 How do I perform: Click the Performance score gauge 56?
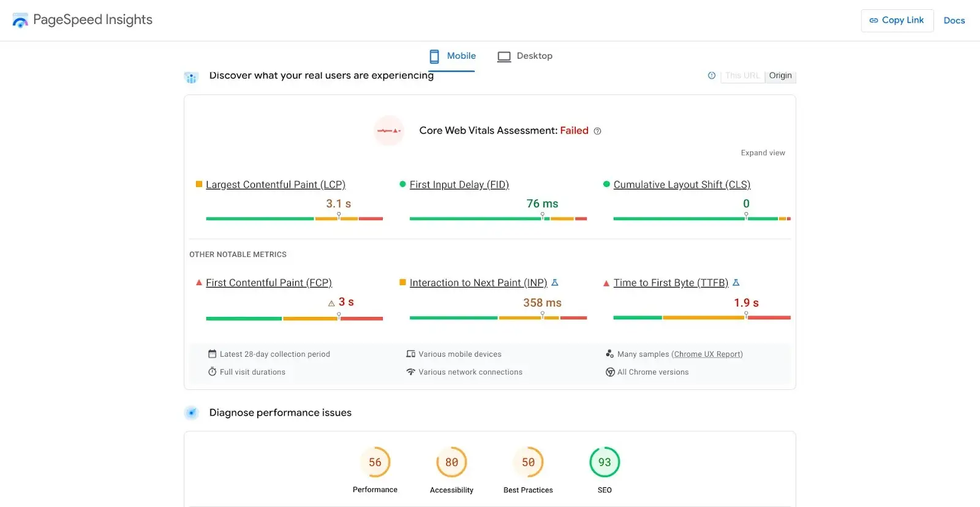click(375, 462)
